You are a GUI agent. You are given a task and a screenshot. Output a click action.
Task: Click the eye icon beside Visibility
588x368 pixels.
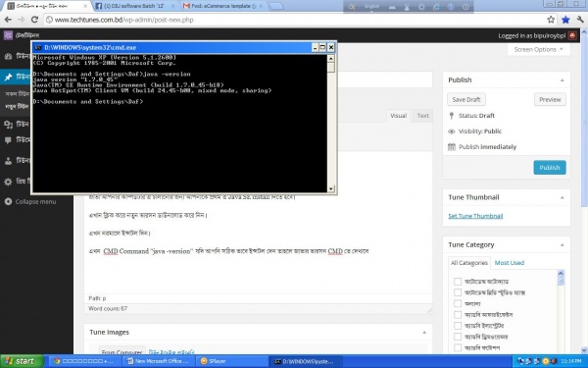pyautogui.click(x=452, y=131)
